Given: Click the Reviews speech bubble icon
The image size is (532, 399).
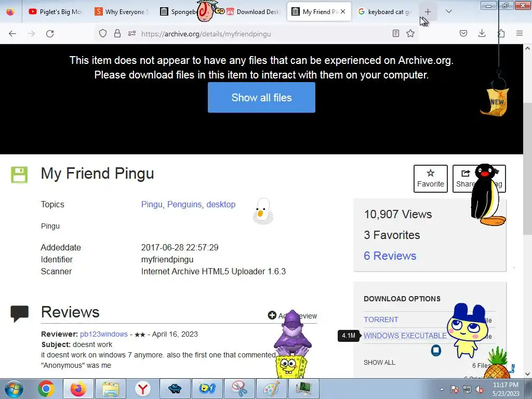Looking at the screenshot, I should coord(19,313).
